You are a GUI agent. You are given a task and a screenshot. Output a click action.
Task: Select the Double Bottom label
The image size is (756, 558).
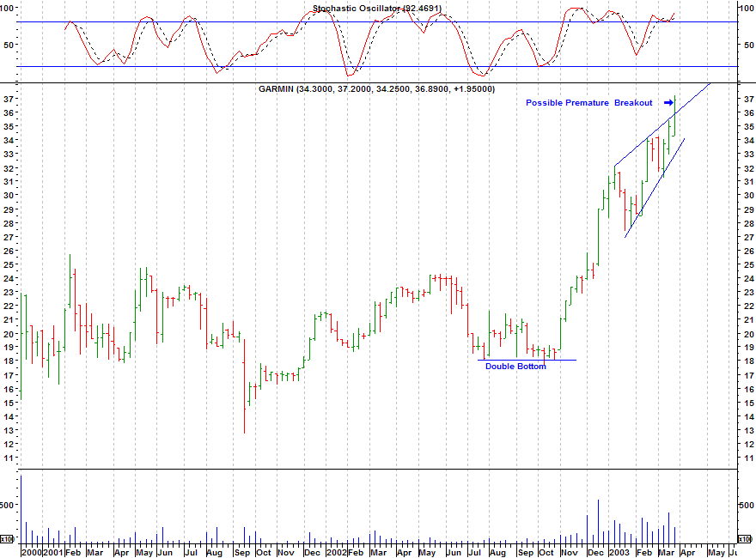tap(515, 367)
